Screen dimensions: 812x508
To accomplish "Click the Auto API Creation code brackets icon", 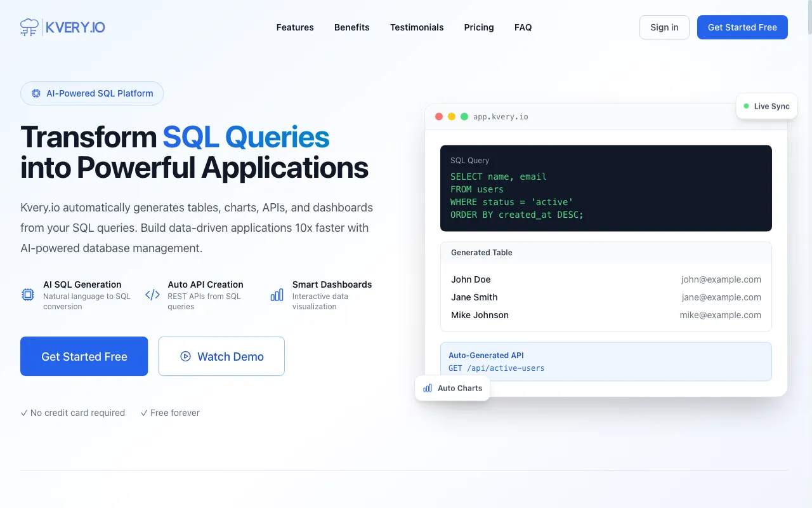I will click(x=152, y=295).
